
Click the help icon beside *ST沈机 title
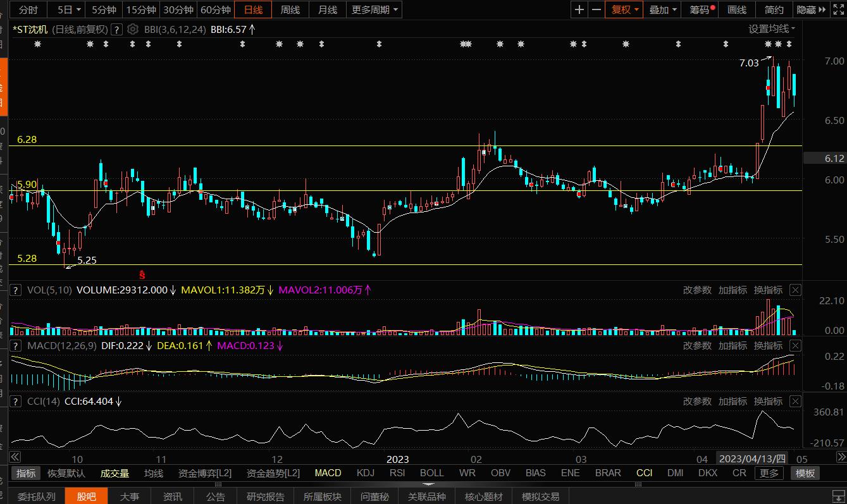coord(116,29)
